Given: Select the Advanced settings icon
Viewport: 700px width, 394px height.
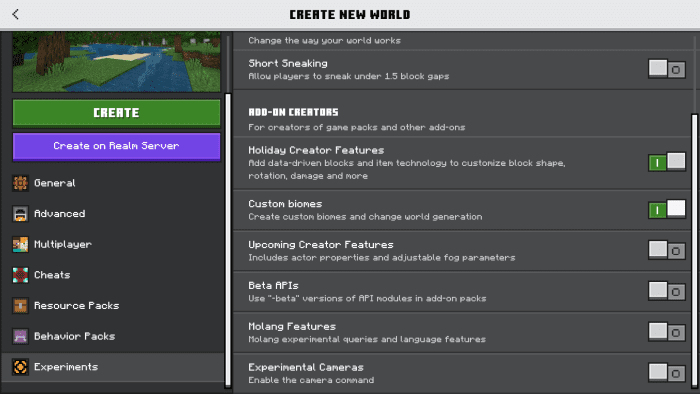Looking at the screenshot, I should (20, 214).
